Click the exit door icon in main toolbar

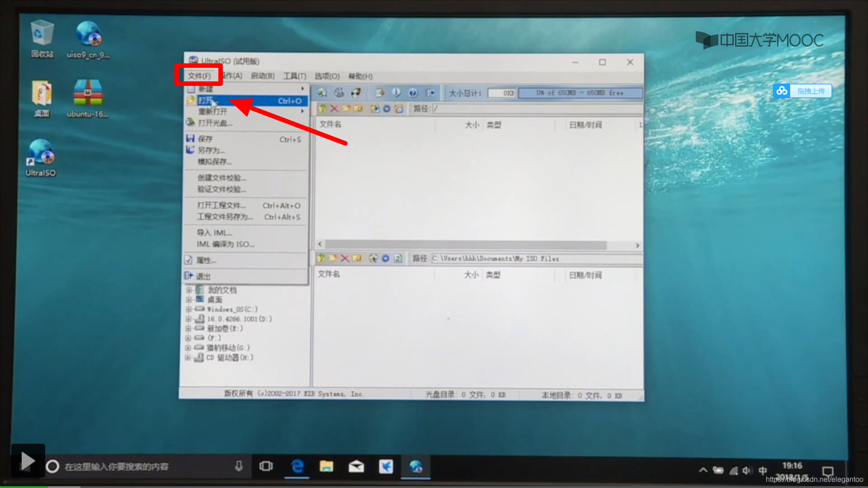coord(430,93)
